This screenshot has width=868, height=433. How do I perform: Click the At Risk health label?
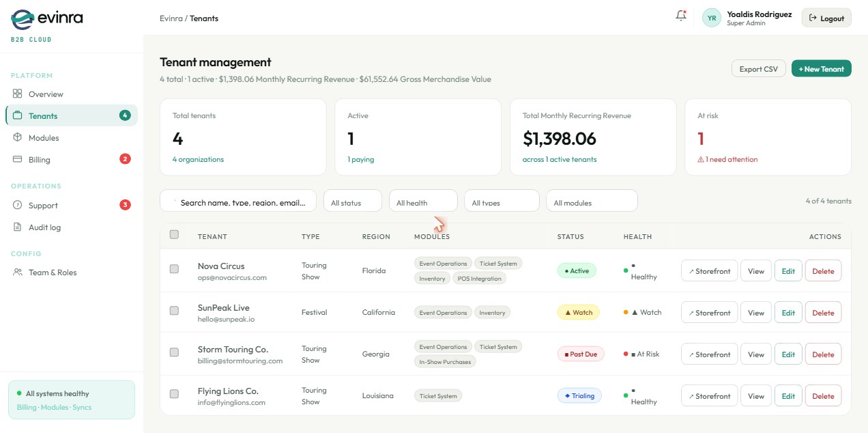point(648,354)
